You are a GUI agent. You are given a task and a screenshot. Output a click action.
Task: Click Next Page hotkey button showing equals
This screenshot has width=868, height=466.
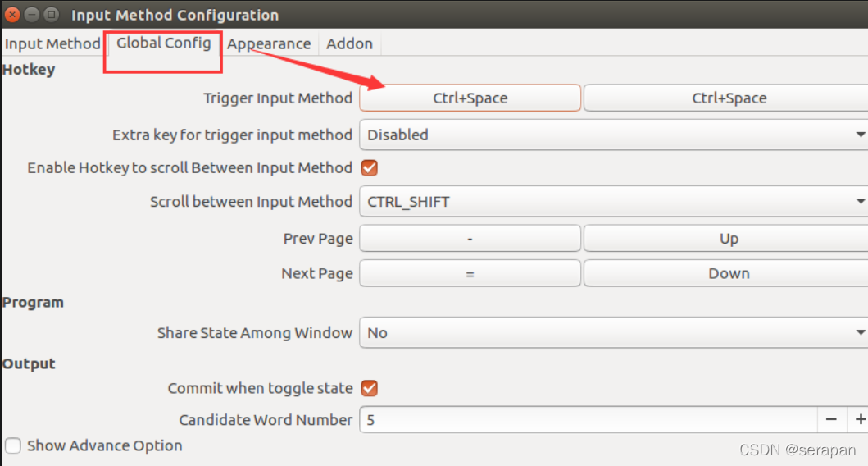470,273
